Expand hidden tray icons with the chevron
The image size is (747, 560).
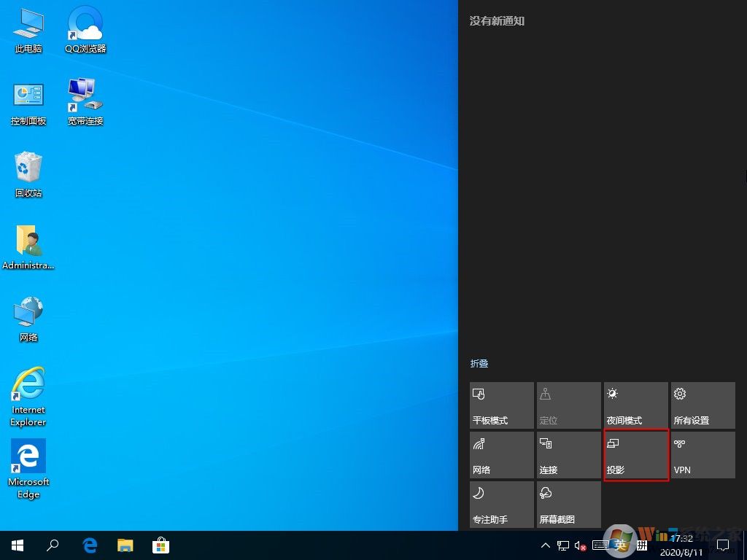pos(546,545)
